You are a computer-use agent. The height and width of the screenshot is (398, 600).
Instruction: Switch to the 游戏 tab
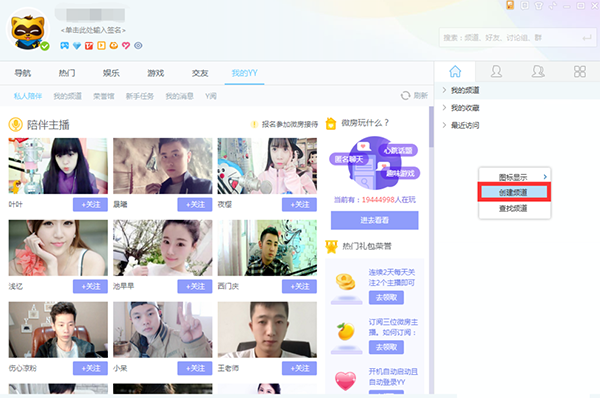156,73
